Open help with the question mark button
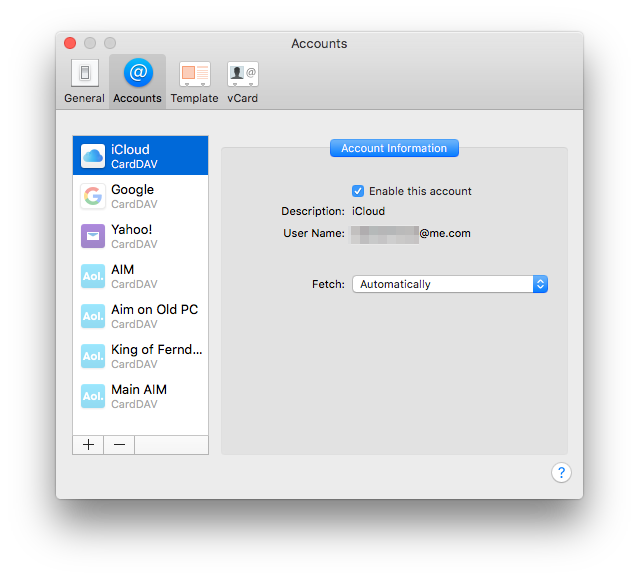Image resolution: width=639 pixels, height=579 pixels. pos(561,473)
